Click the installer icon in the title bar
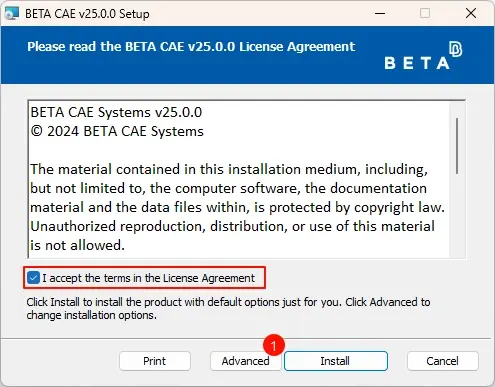 [12, 14]
